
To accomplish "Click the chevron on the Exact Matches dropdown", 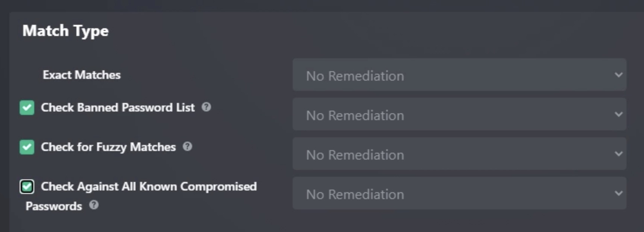I will click(617, 75).
